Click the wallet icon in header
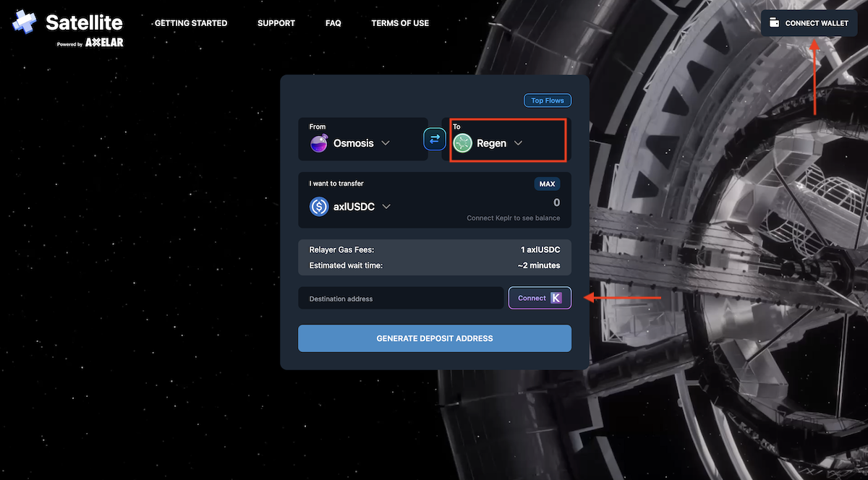 click(774, 22)
